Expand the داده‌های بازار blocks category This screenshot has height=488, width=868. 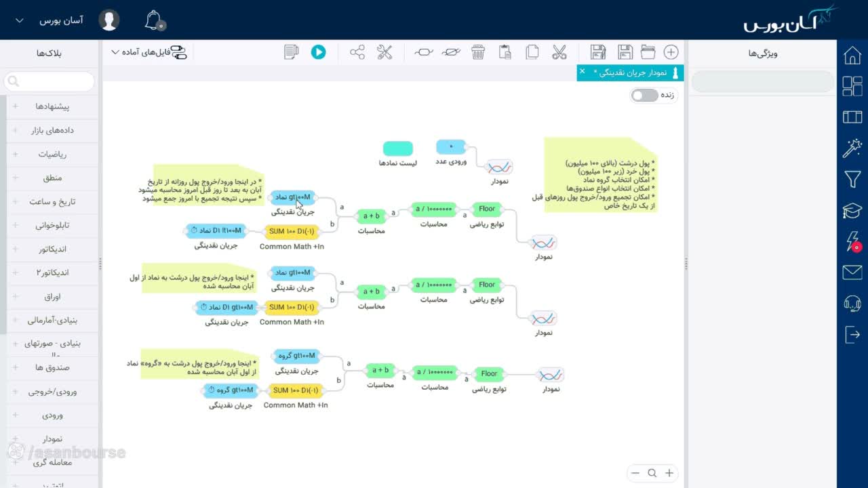coord(51,130)
